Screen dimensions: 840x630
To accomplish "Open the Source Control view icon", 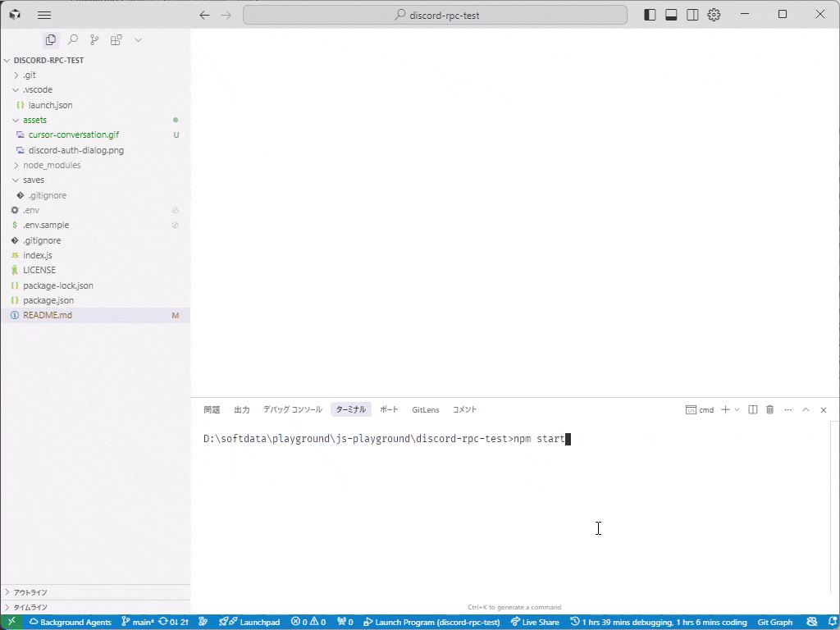I will [x=94, y=39].
